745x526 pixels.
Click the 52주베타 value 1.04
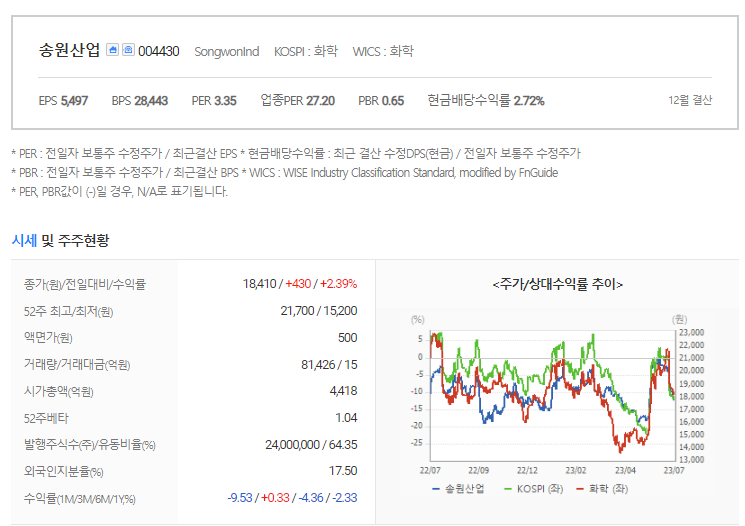point(346,418)
